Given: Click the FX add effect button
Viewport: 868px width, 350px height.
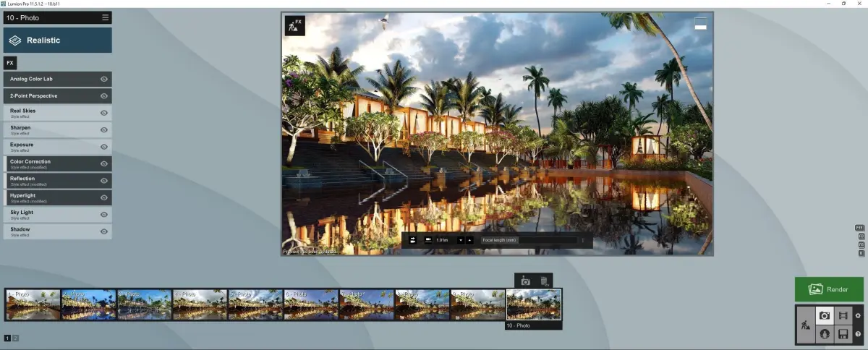Looking at the screenshot, I should click(x=10, y=63).
